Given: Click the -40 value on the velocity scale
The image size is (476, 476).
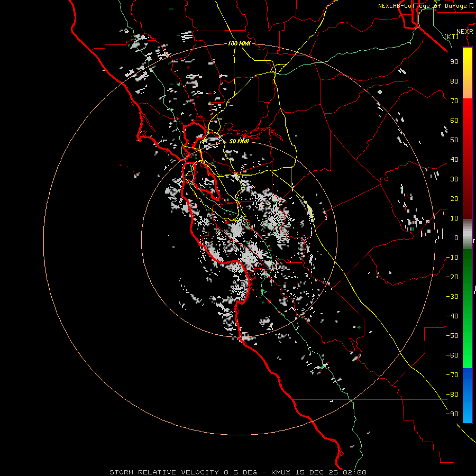Looking at the screenshot, I should (x=452, y=316).
